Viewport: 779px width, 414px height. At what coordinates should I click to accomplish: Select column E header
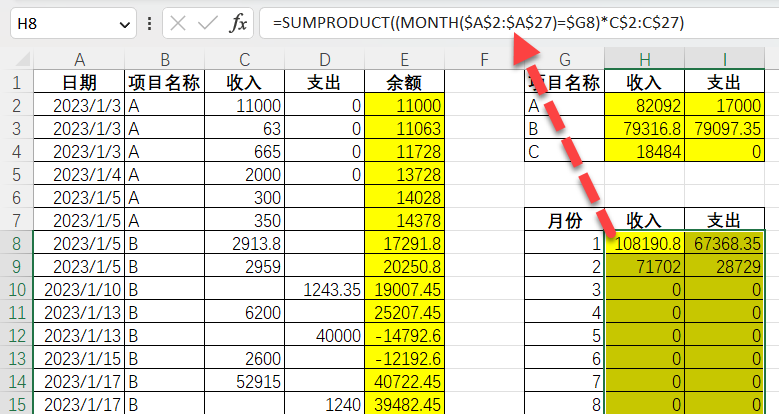[x=404, y=60]
